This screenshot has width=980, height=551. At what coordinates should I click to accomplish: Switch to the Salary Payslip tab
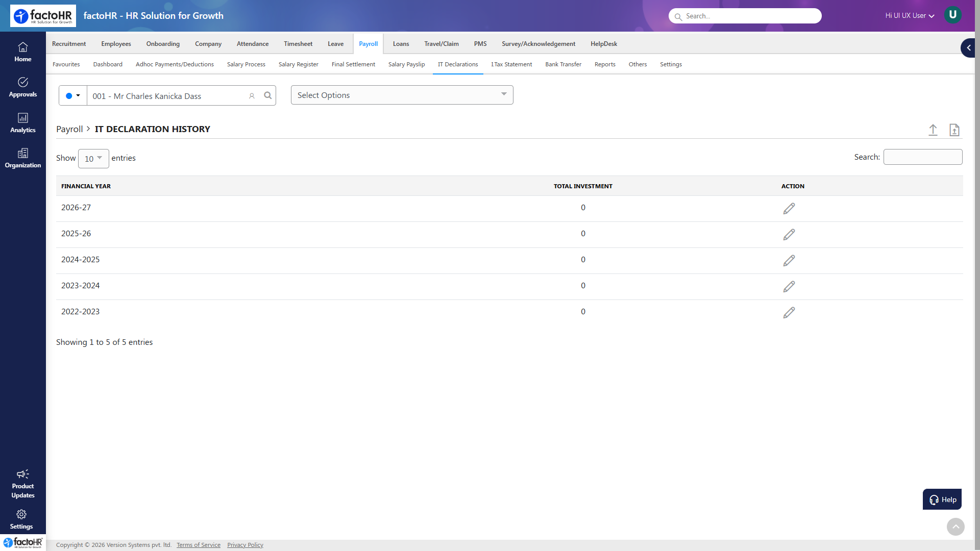coord(406,64)
